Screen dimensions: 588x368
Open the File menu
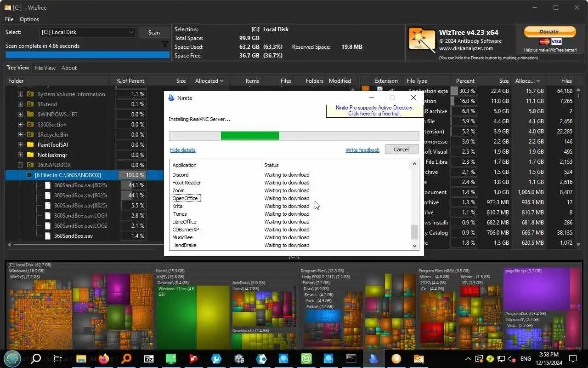tap(9, 19)
